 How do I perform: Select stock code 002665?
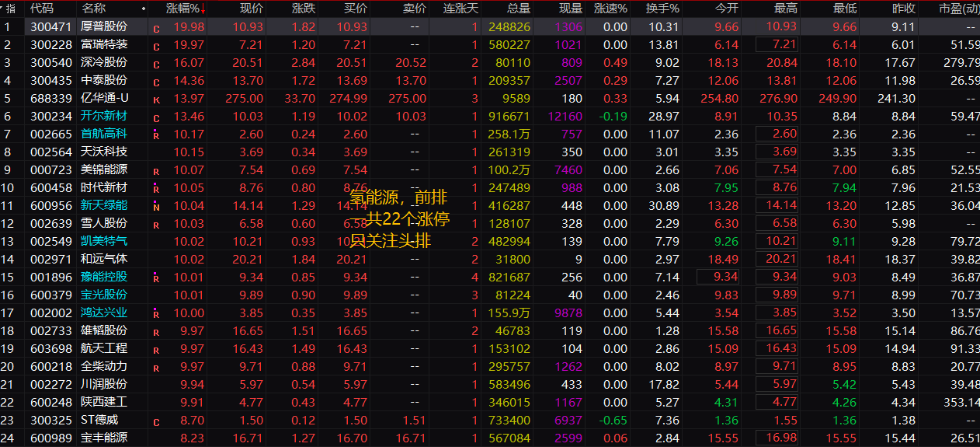click(51, 134)
